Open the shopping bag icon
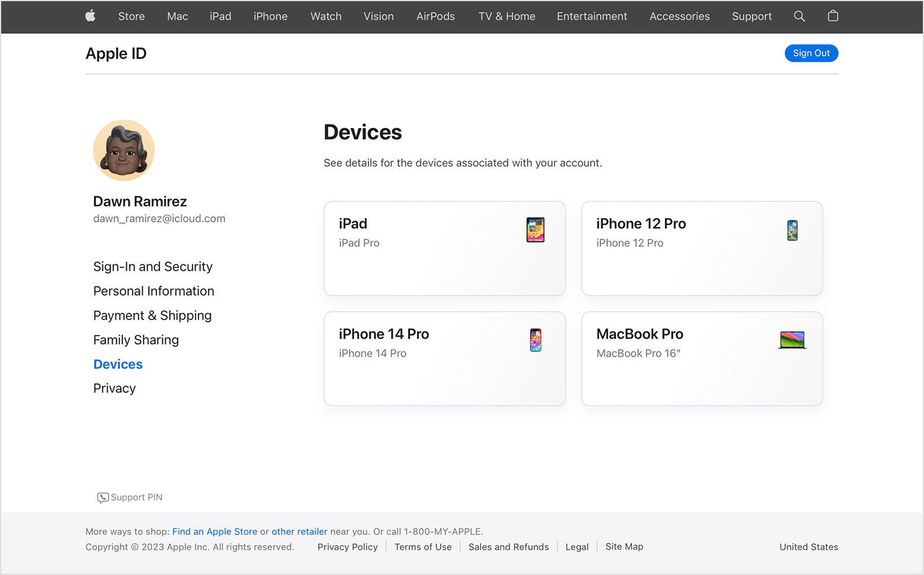This screenshot has height=575, width=924. 833,16
